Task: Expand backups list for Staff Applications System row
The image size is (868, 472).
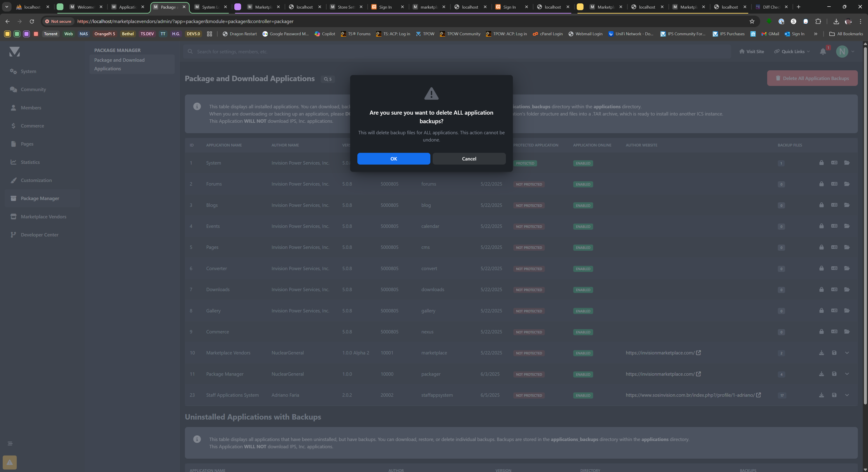Action: pyautogui.click(x=847, y=395)
